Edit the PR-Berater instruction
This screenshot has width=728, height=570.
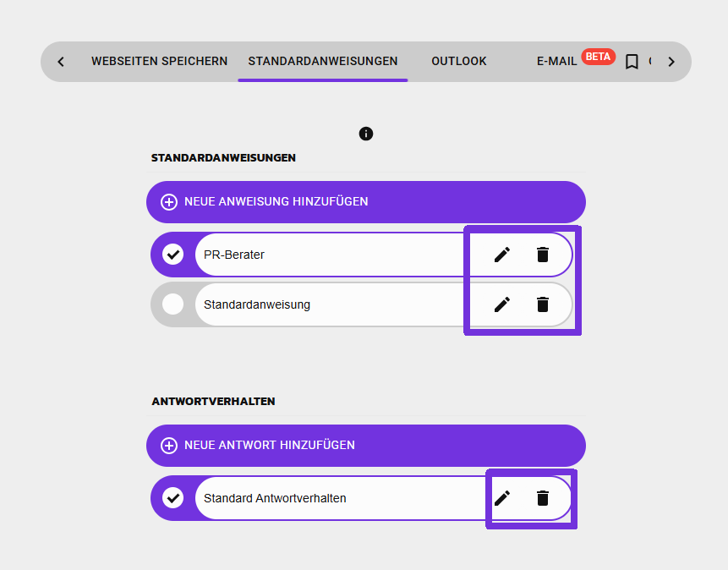(502, 255)
